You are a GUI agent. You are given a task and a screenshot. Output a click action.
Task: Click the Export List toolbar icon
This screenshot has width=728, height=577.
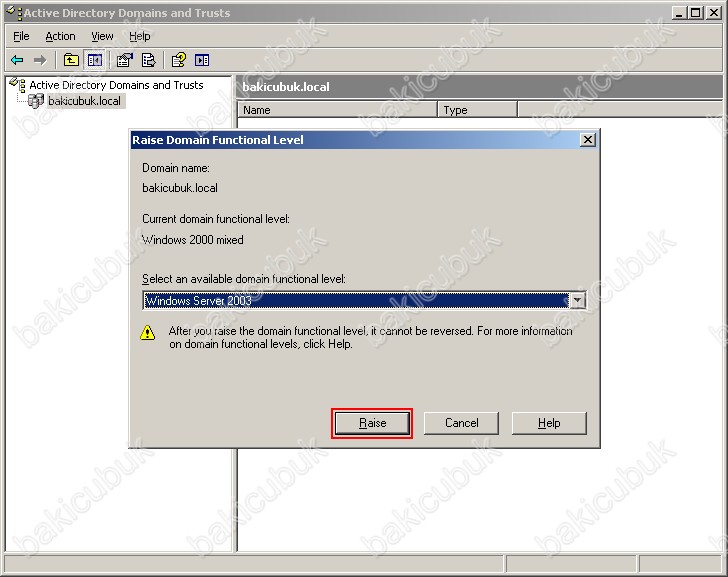149,60
